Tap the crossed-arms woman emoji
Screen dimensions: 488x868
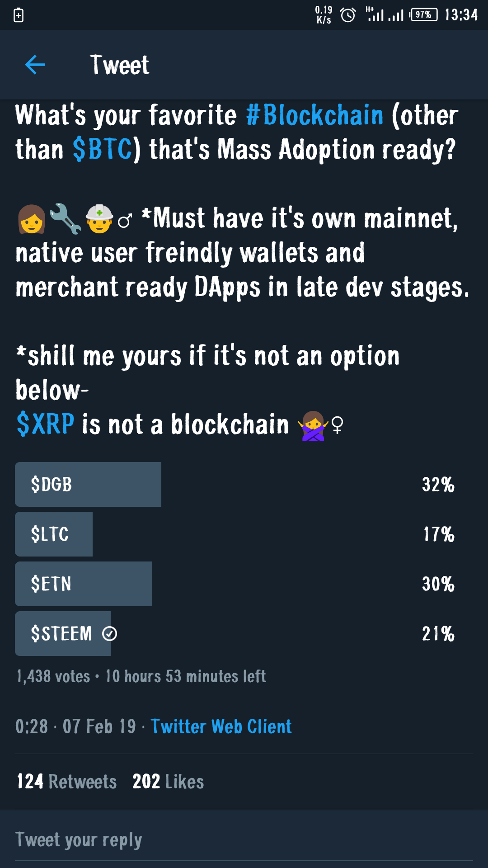click(x=313, y=425)
